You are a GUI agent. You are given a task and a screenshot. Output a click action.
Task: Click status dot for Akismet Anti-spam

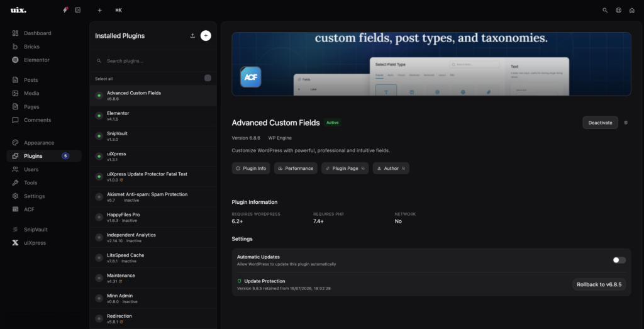(99, 197)
